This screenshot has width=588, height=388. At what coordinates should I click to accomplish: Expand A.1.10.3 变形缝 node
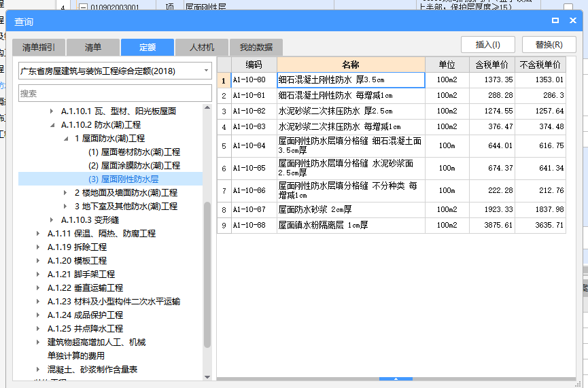pyautogui.click(x=52, y=219)
